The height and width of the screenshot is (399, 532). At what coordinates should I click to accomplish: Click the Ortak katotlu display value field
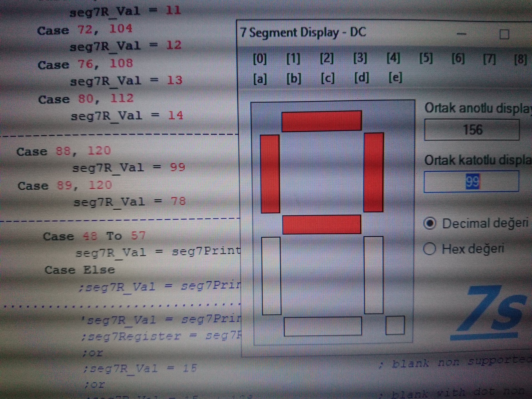tap(471, 181)
